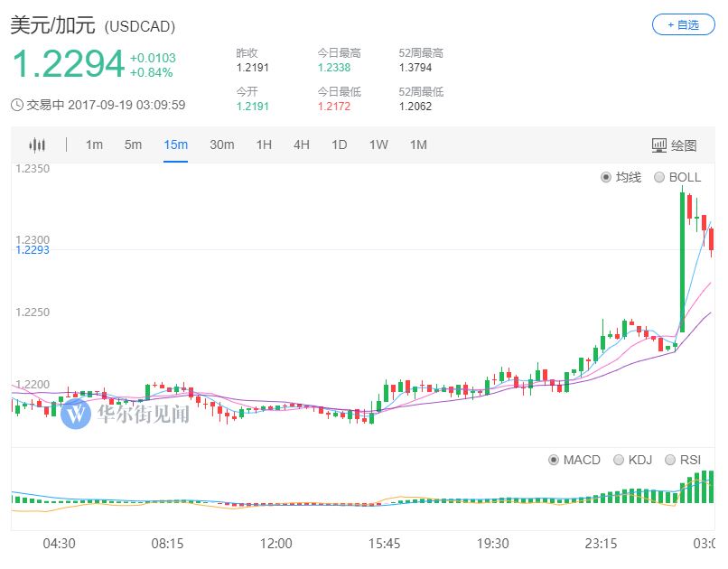Screen dimensions: 728x569
Task: Change chart to 30m interval
Action: (x=221, y=145)
